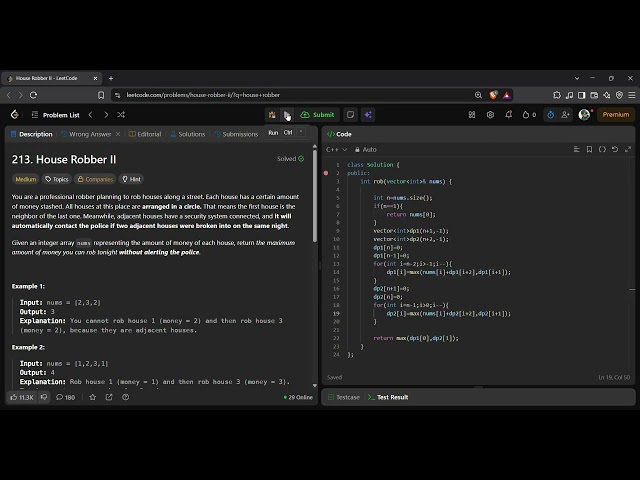
Task: Open the Problem List panel
Action: [x=56, y=115]
